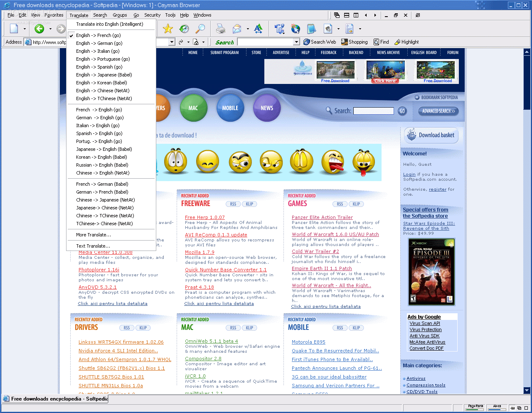Tile windows horizontally icon

[x=347, y=15]
